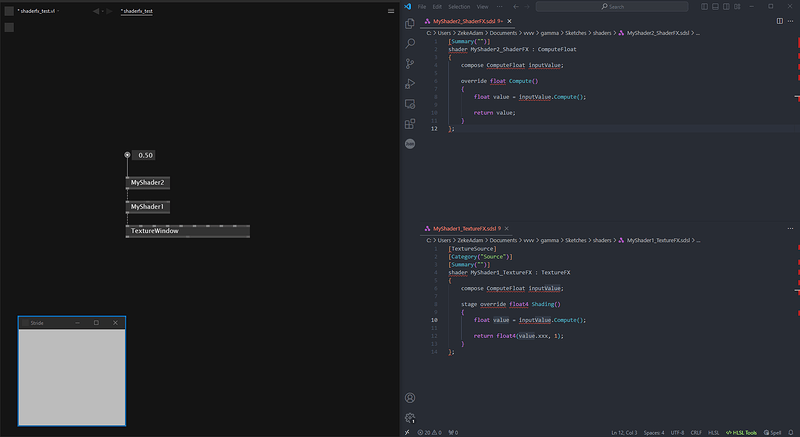
Task: Click the ports forwarded indicator showing 0
Action: tap(453, 432)
